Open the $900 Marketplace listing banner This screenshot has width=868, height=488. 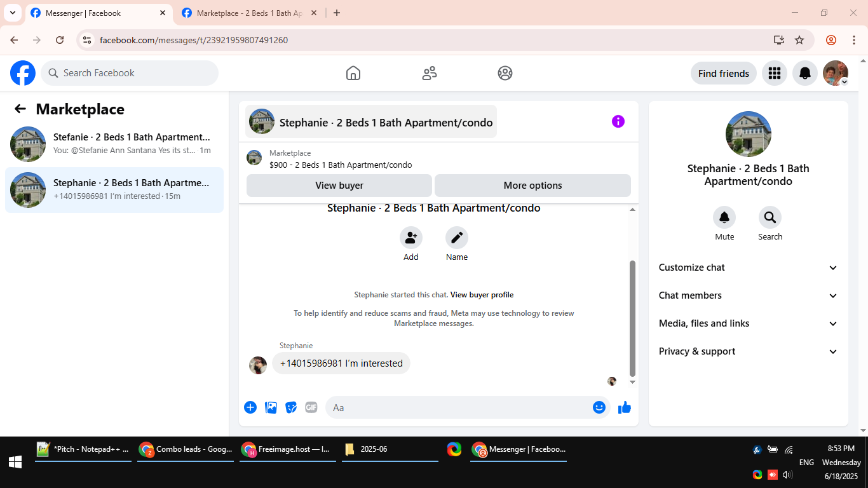coord(438,158)
